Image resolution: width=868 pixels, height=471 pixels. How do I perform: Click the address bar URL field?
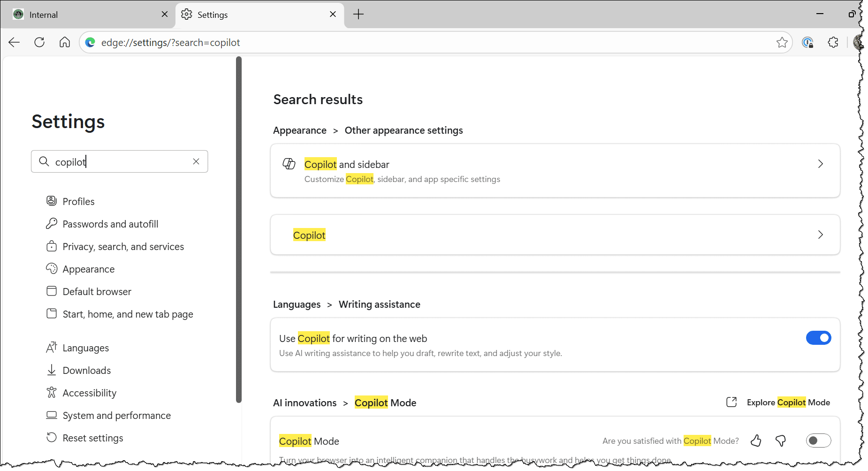(422, 43)
